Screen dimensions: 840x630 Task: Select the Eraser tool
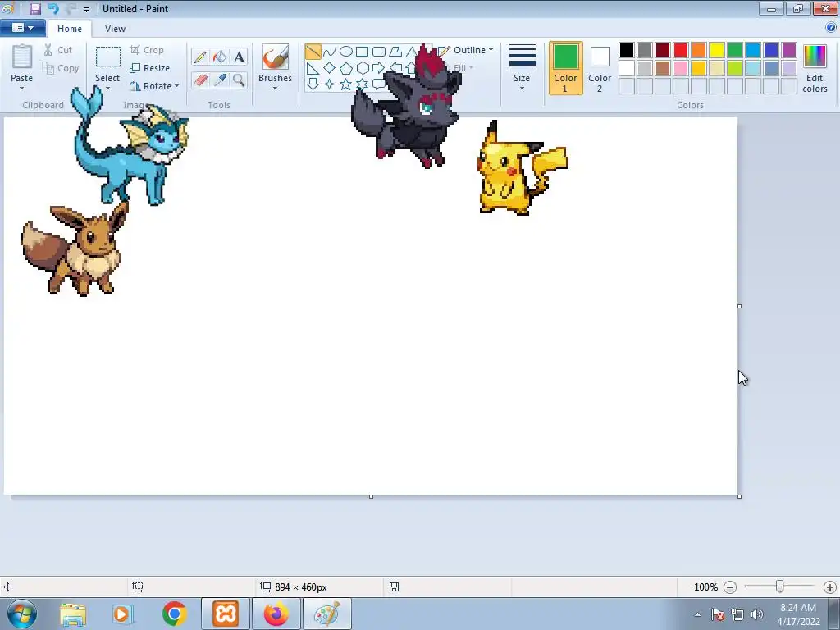(200, 80)
